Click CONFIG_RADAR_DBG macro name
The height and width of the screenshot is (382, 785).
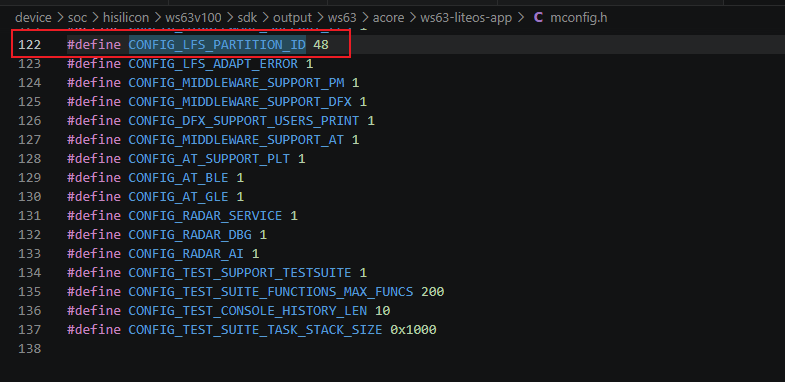(x=190, y=235)
